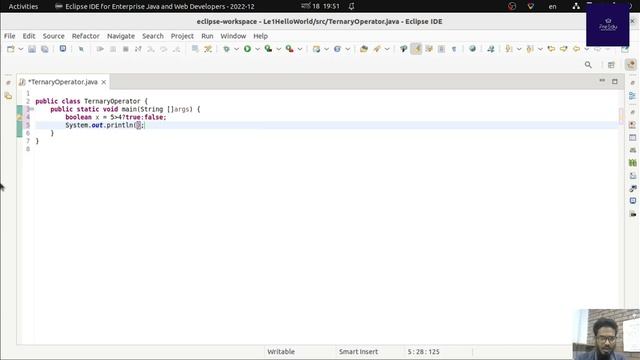The image size is (640, 360).
Task: Click the warning marker on line 4
Action: 19,117
